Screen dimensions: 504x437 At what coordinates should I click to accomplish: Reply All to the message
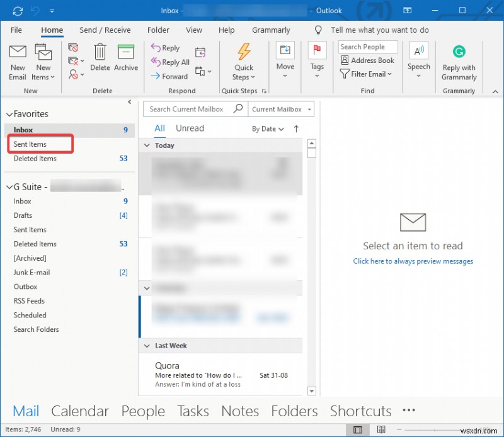169,62
